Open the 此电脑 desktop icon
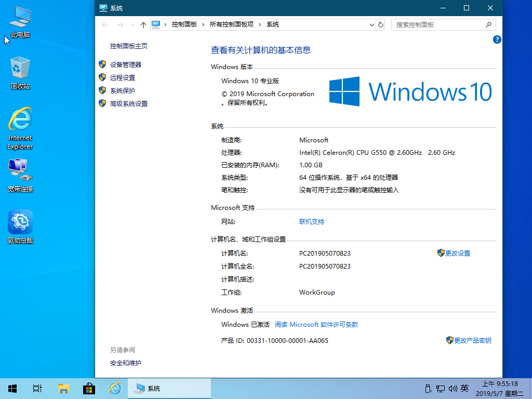 click(20, 22)
